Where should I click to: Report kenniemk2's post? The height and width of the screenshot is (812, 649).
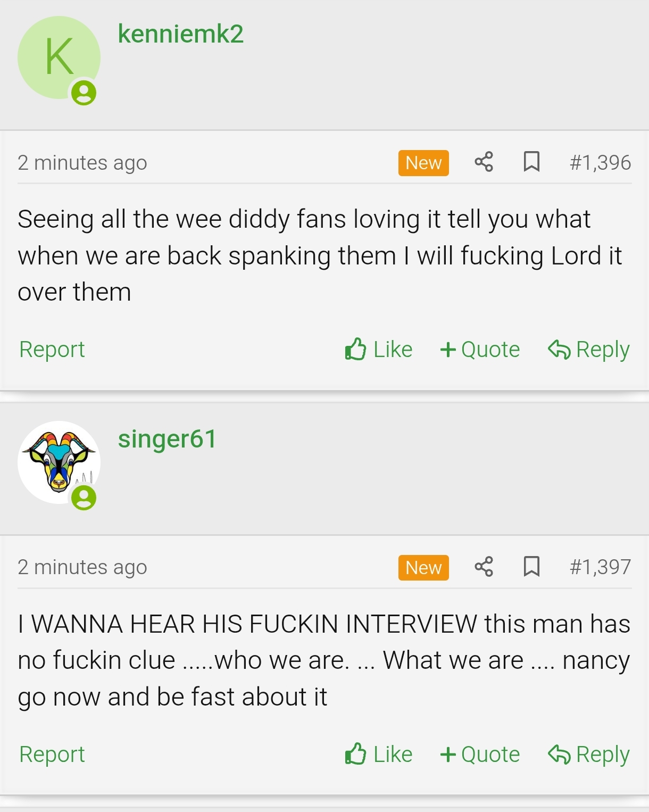[x=52, y=350]
